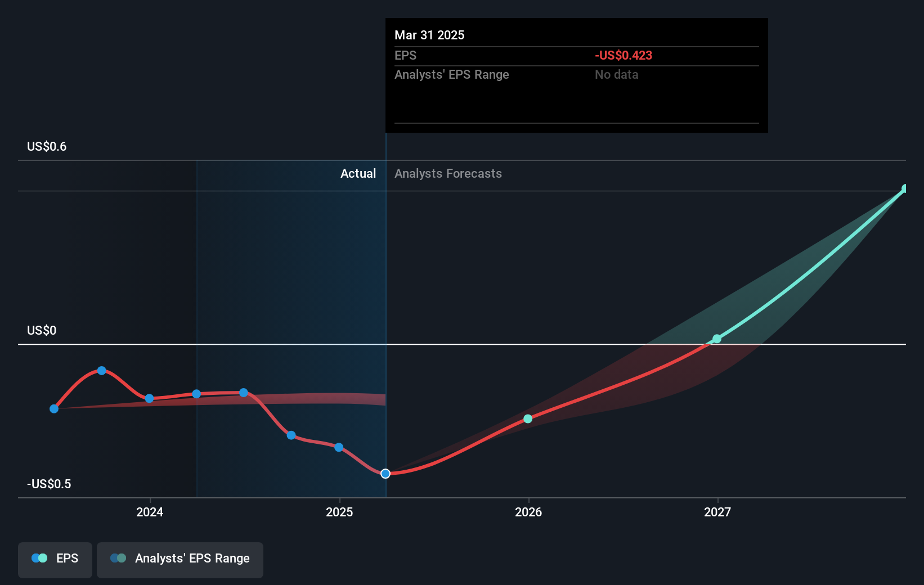Click the peak EPS point in late 2023
Image resolution: width=924 pixels, height=585 pixels.
tap(102, 371)
